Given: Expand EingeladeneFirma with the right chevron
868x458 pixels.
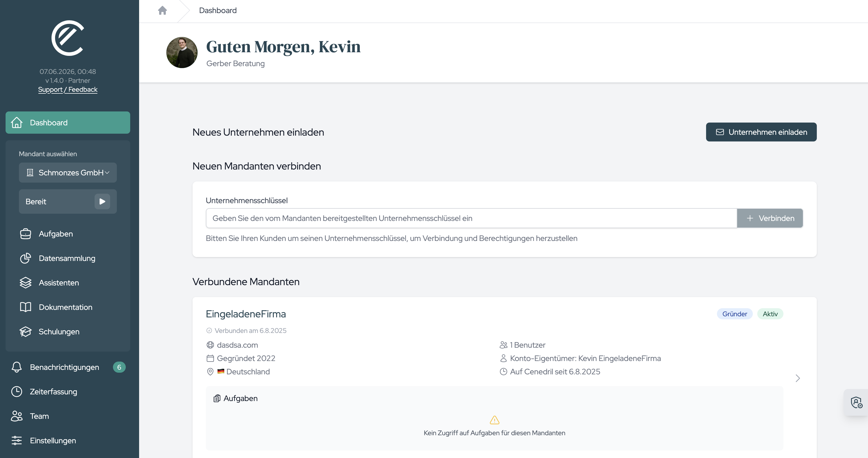Looking at the screenshot, I should 798,378.
